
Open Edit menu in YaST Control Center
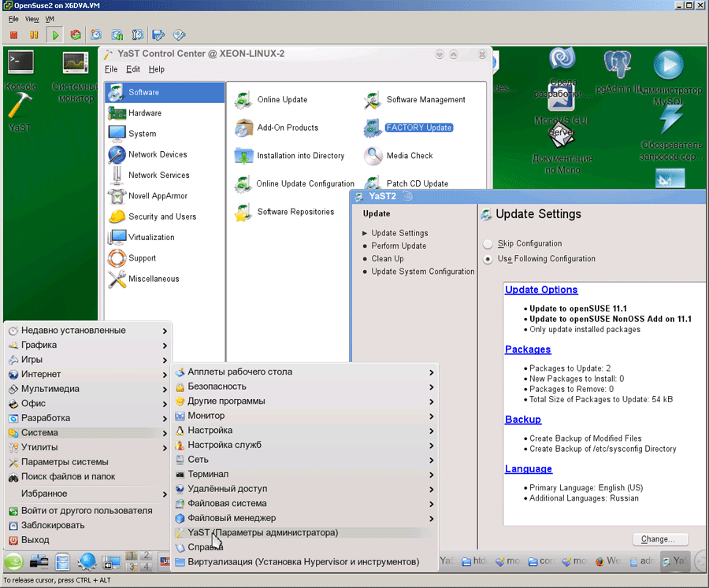pyautogui.click(x=133, y=69)
